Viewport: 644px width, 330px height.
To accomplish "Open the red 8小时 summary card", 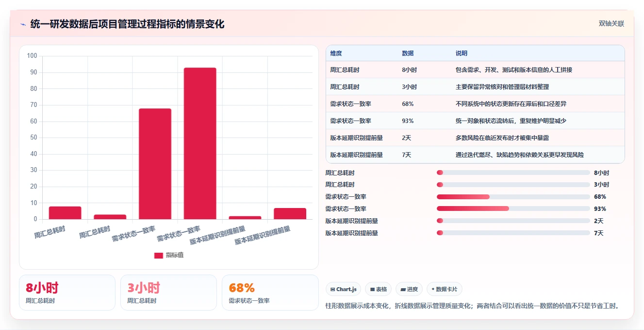I will (x=67, y=293).
